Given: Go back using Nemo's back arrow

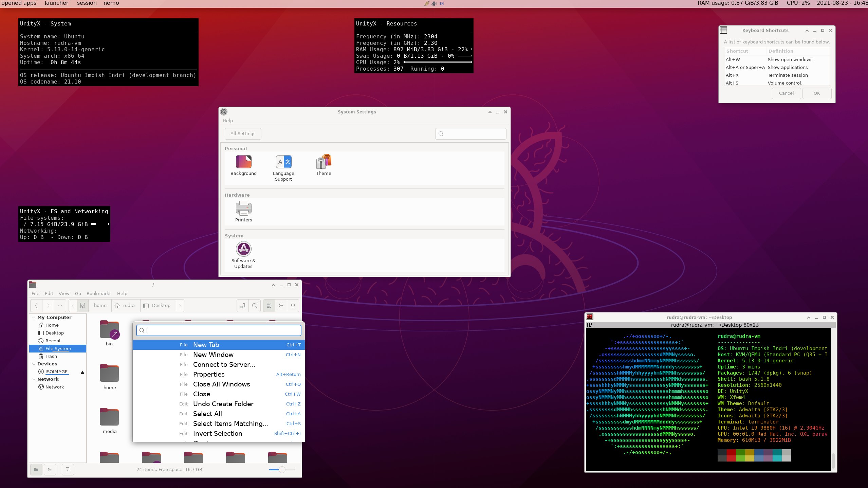Looking at the screenshot, I should [36, 306].
